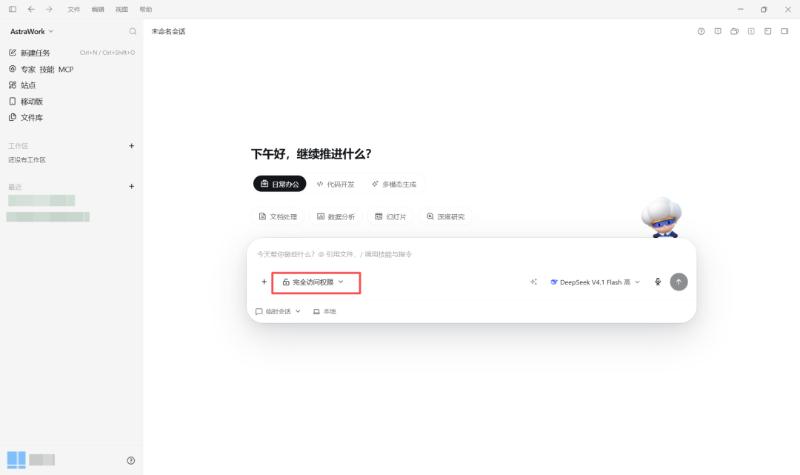Click the plus attach icon in prompt box

(x=264, y=282)
